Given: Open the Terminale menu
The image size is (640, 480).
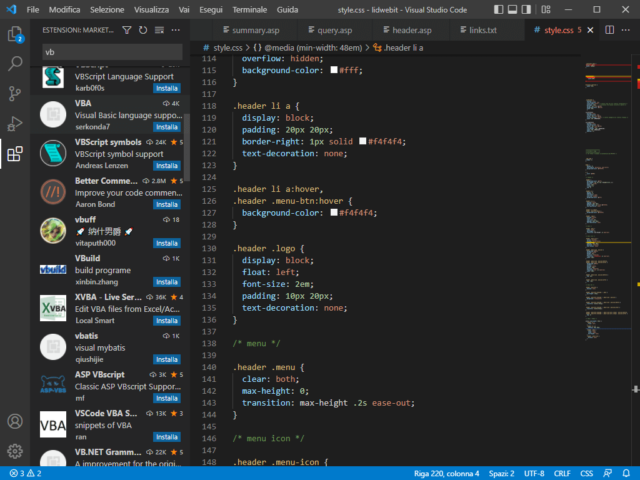Looking at the screenshot, I should 250,9.
